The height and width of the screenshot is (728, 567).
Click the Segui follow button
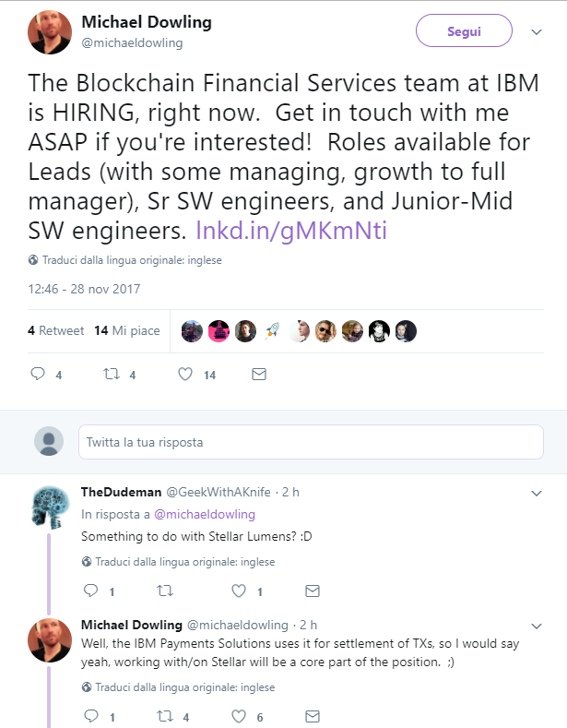(x=463, y=31)
